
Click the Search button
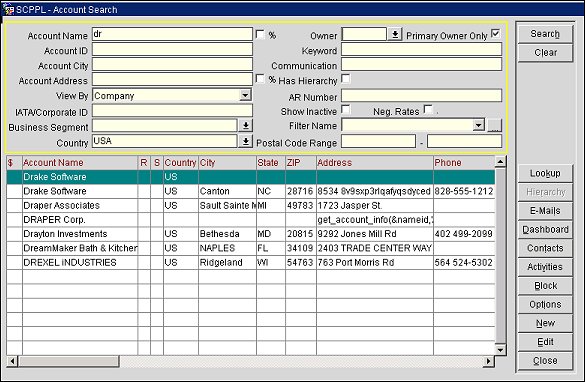(x=545, y=34)
